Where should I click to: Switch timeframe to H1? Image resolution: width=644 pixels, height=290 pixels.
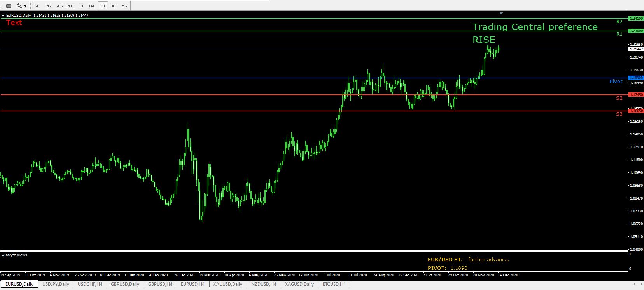pos(81,6)
